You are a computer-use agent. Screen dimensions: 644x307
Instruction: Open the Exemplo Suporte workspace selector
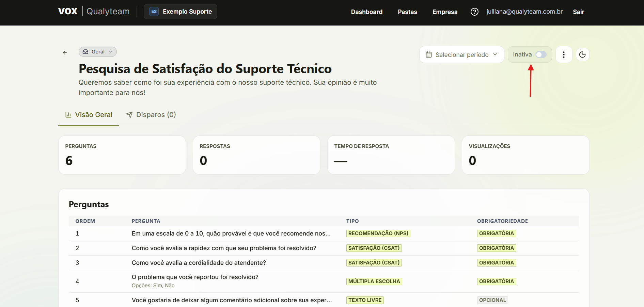pyautogui.click(x=180, y=12)
